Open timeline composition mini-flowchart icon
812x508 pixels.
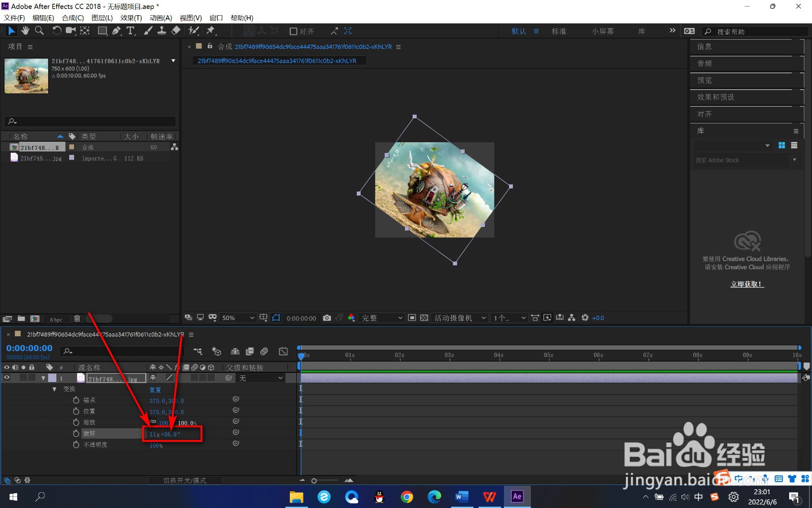tap(198, 351)
